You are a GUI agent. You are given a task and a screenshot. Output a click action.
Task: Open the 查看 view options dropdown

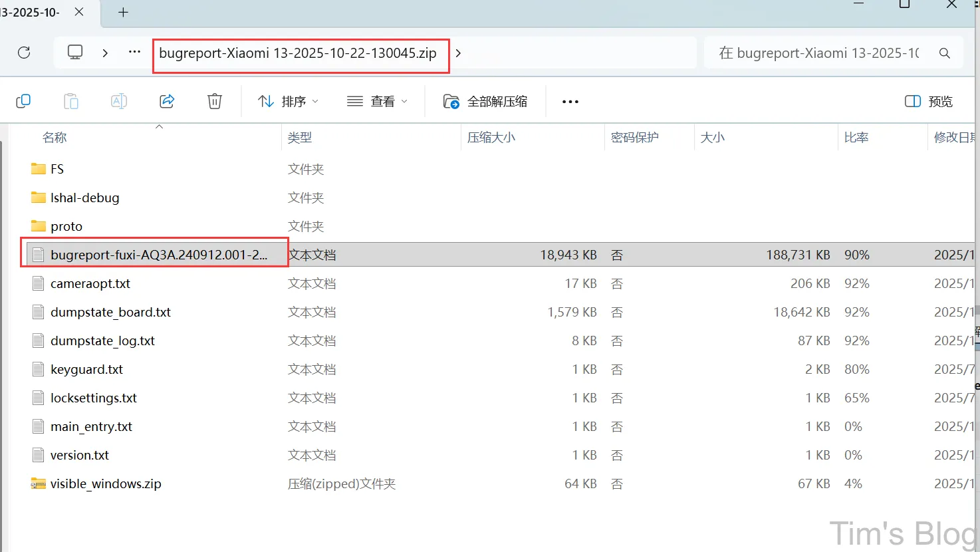pyautogui.click(x=377, y=100)
